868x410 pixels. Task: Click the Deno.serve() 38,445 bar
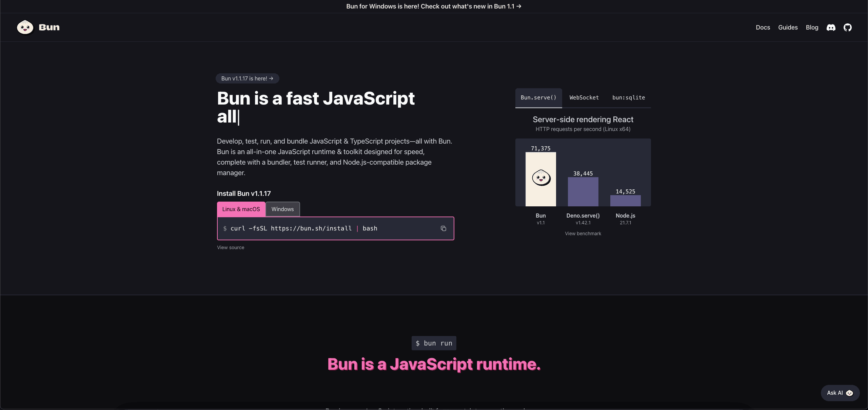click(x=583, y=191)
